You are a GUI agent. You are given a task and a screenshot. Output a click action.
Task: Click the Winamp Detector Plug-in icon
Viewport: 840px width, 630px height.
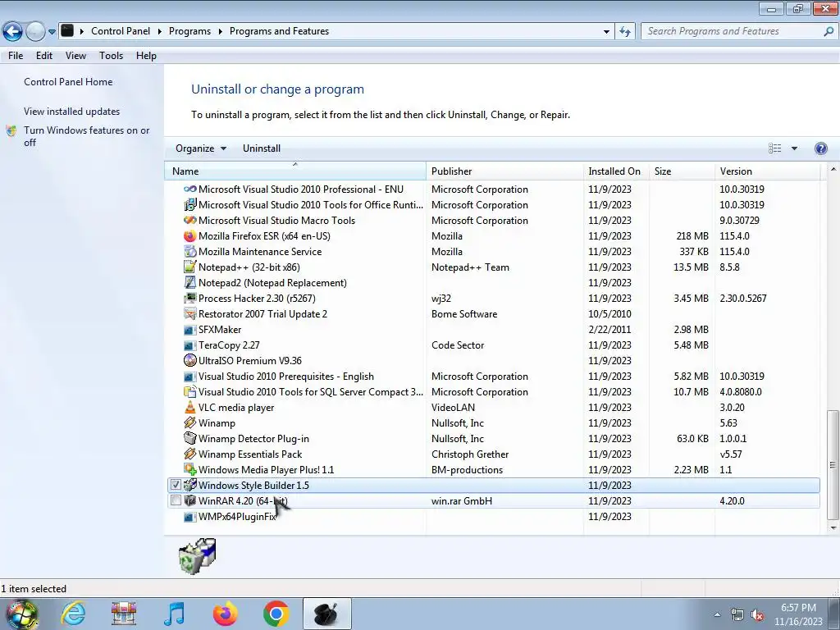pyautogui.click(x=189, y=438)
